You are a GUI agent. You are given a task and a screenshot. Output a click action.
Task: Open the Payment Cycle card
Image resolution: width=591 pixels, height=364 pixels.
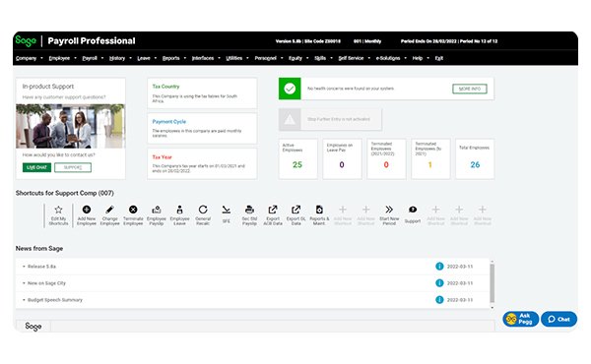coord(202,128)
